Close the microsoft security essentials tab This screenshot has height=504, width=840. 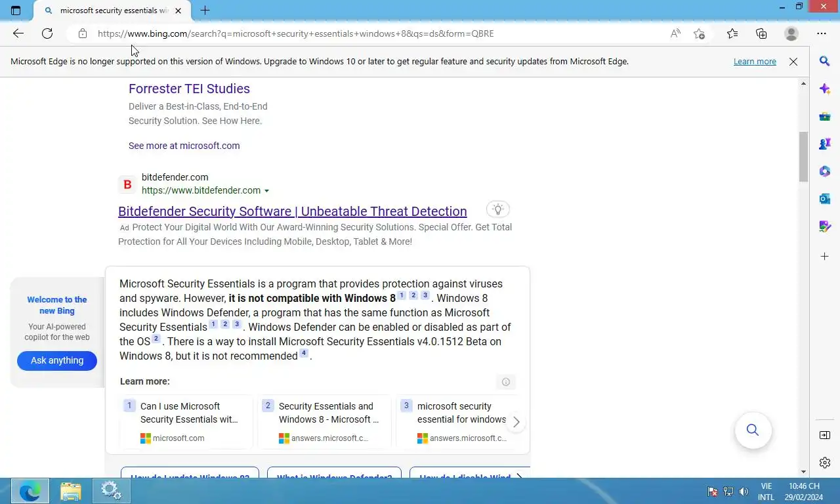pos(178,10)
